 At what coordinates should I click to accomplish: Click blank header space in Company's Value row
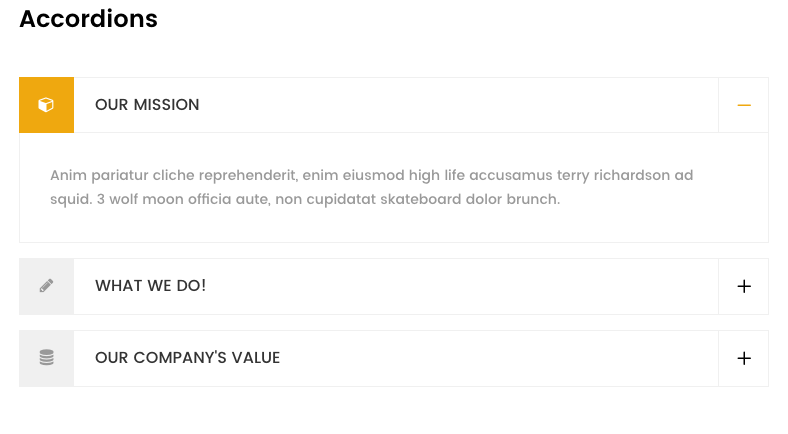(500, 358)
